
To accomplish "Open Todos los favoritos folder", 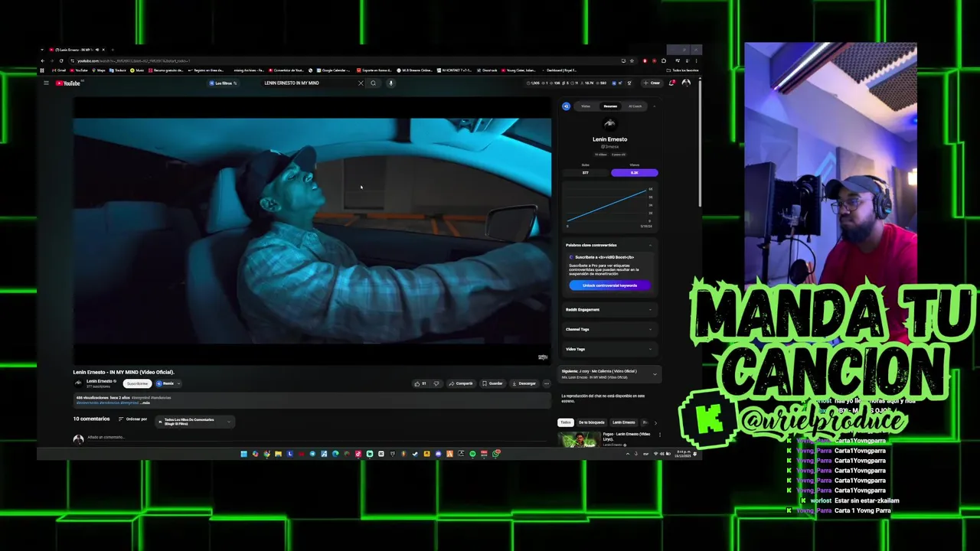I will point(682,70).
